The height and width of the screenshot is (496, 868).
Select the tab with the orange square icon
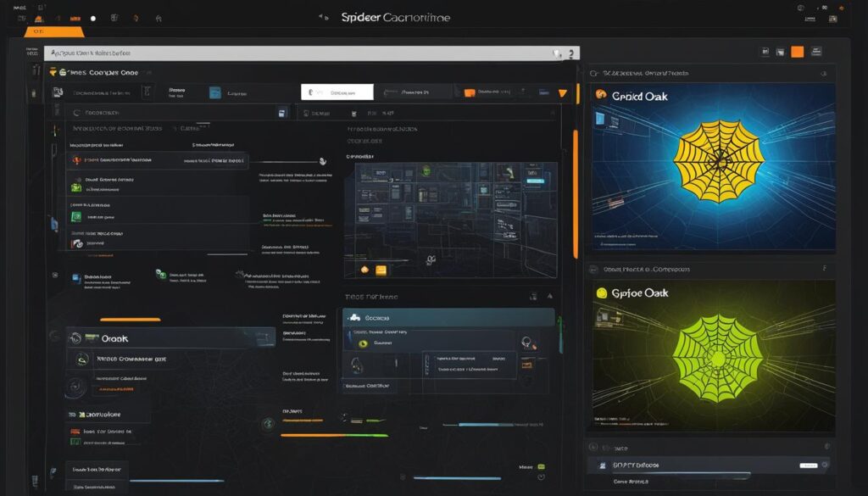(x=487, y=92)
